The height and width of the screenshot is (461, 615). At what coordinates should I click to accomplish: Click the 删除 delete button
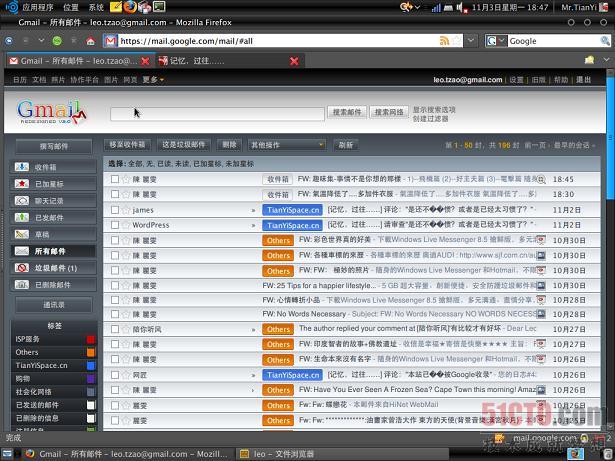[229, 145]
